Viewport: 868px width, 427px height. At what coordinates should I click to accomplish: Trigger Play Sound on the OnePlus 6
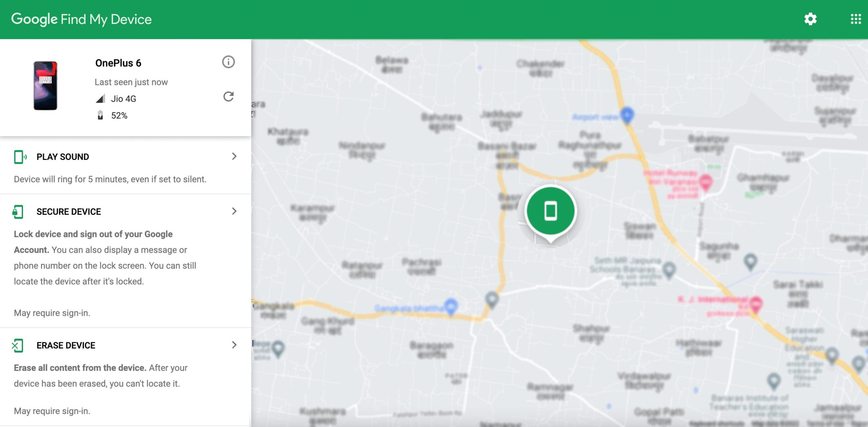(63, 156)
